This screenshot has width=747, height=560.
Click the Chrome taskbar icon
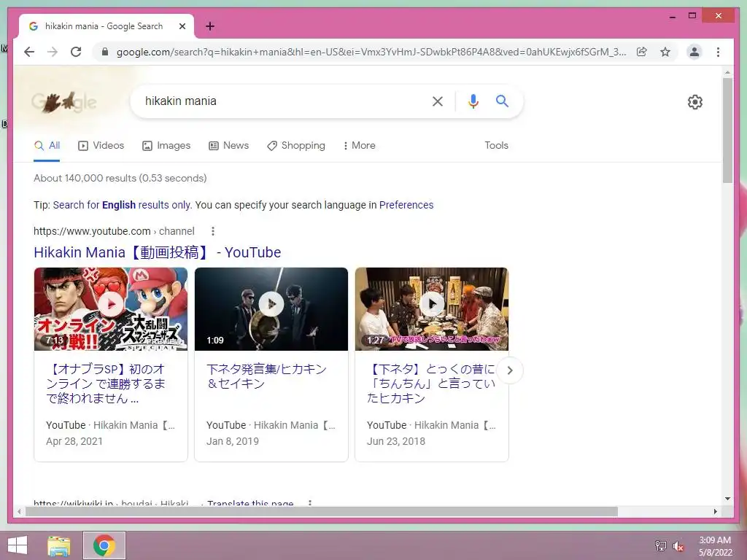tap(104, 545)
